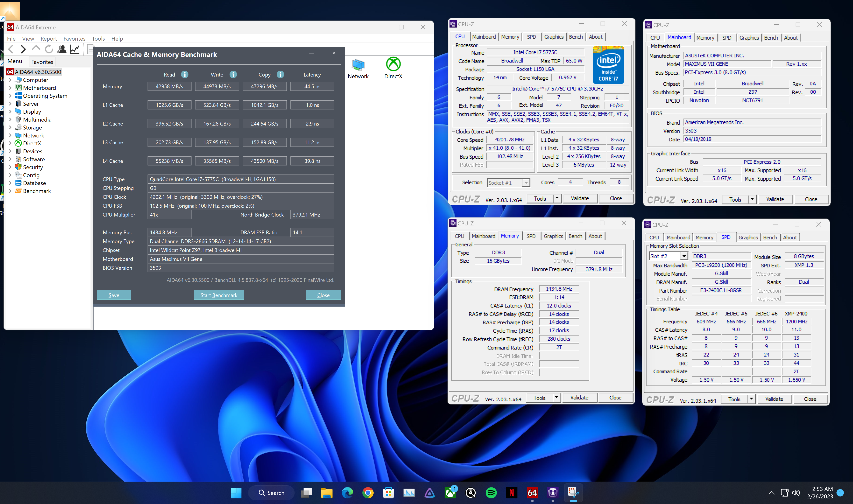Screen dimensions: 853x504
Task: Open the Favorites menu in AIDA64
Action: click(74, 39)
